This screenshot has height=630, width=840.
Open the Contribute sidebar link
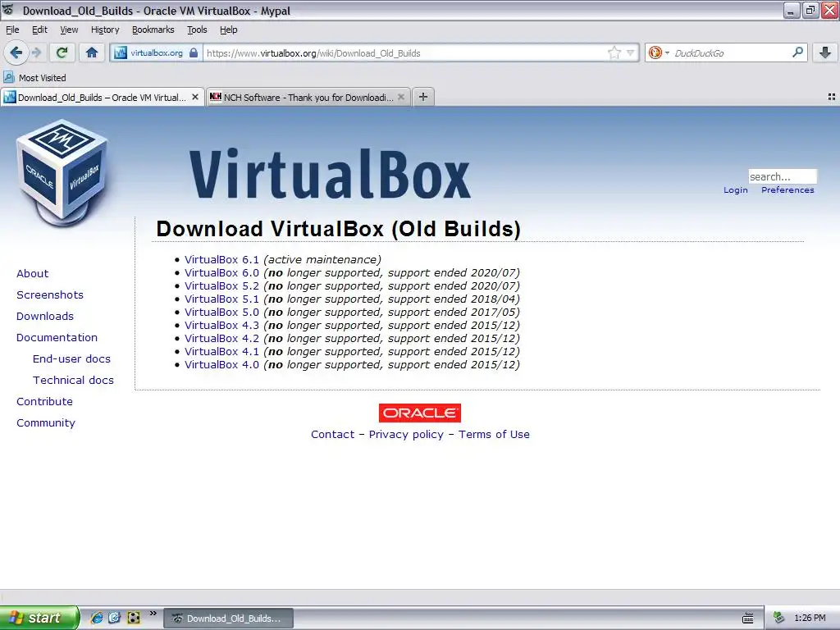[x=44, y=401]
